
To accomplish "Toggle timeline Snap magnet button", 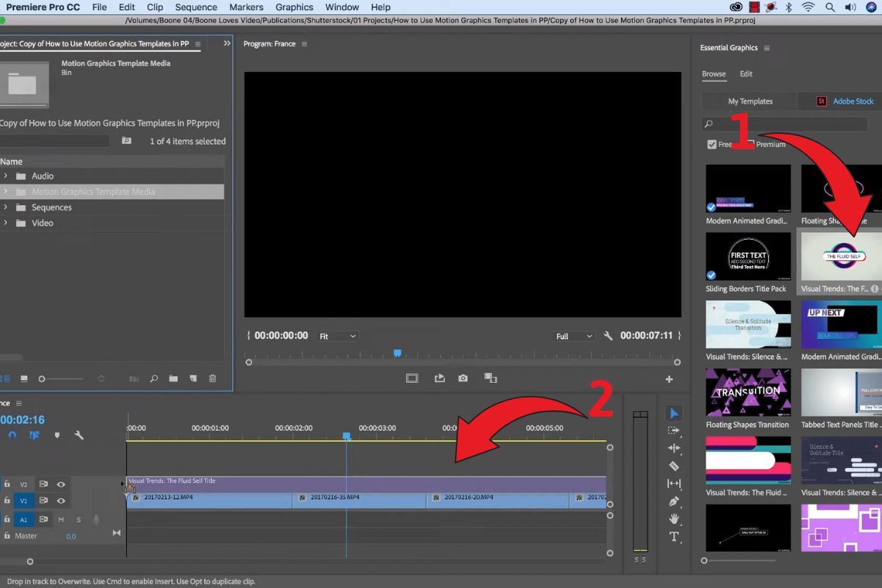I will 12,435.
